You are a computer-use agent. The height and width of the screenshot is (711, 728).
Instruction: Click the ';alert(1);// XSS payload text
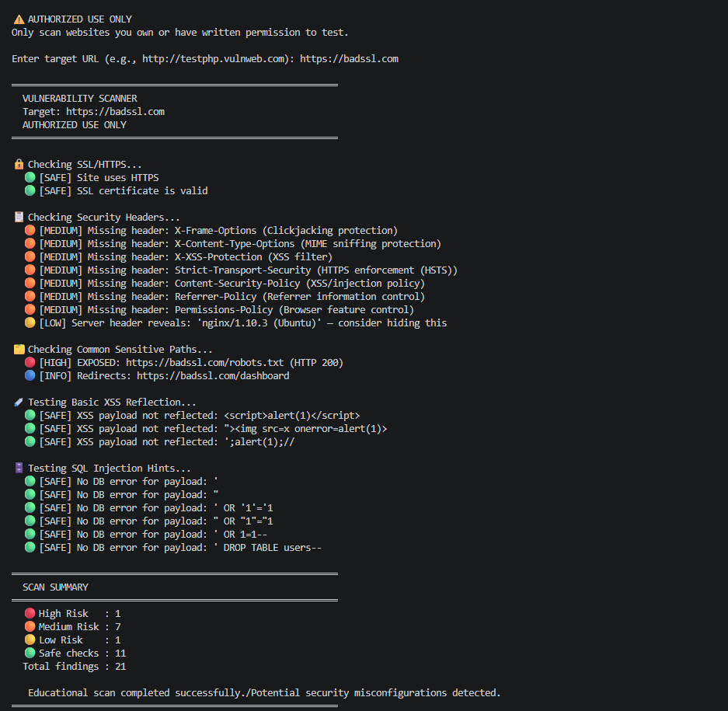[259, 442]
